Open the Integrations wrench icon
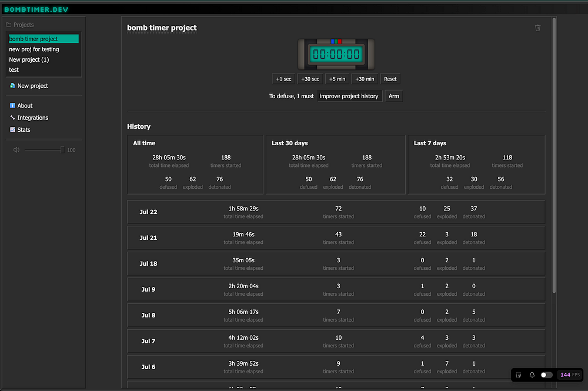This screenshot has width=588, height=391. coord(12,118)
